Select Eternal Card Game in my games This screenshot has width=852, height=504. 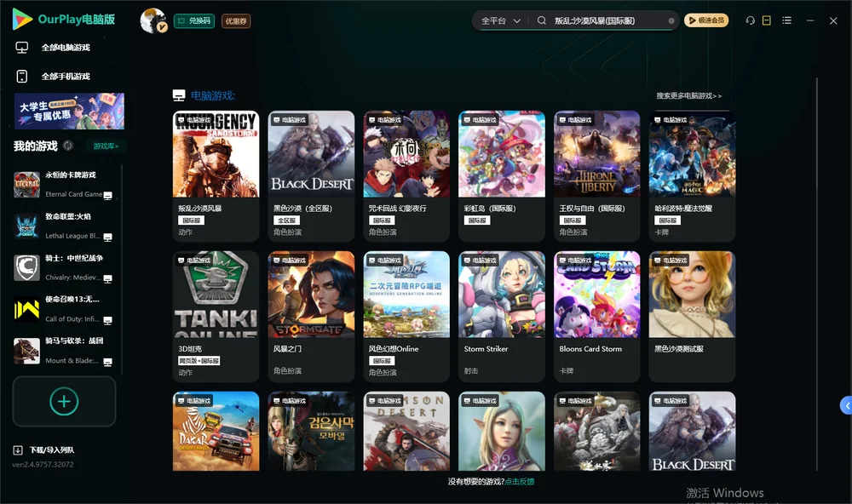64,185
